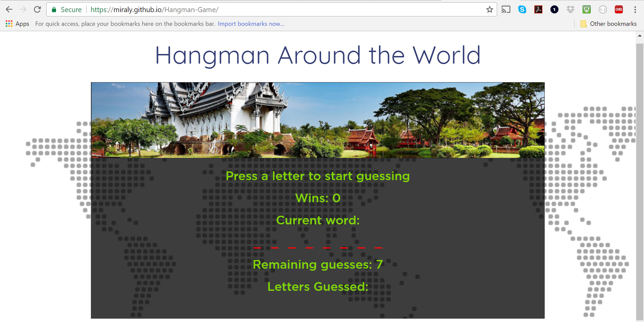
Task: Reload the Hangman page
Action: [37, 9]
